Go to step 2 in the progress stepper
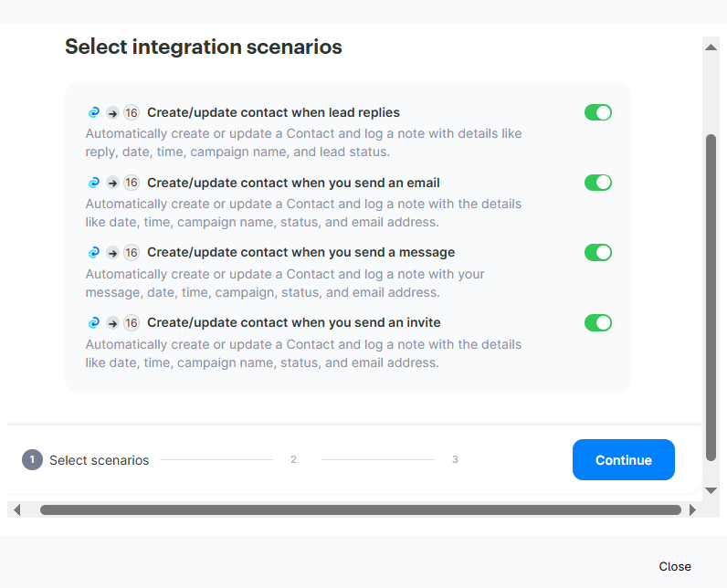727x588 pixels. click(293, 459)
